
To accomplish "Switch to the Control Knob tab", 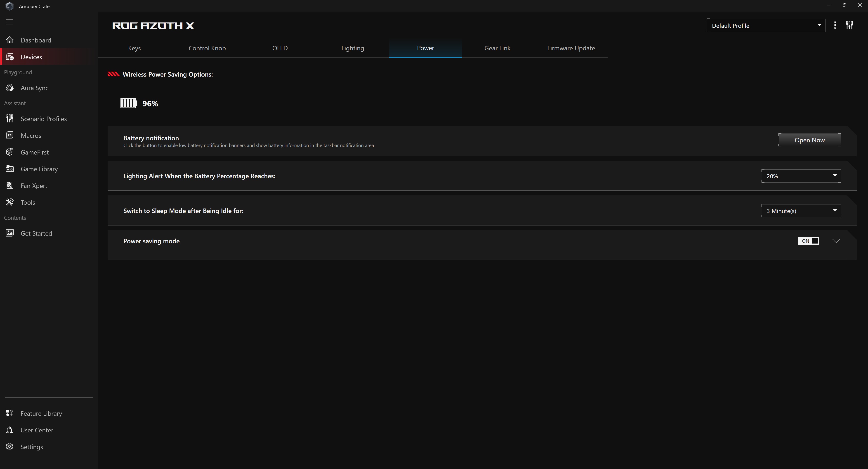I will point(207,48).
